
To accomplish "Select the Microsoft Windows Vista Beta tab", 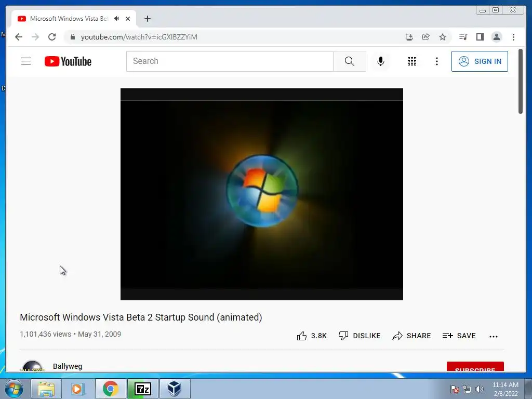I will click(x=69, y=19).
